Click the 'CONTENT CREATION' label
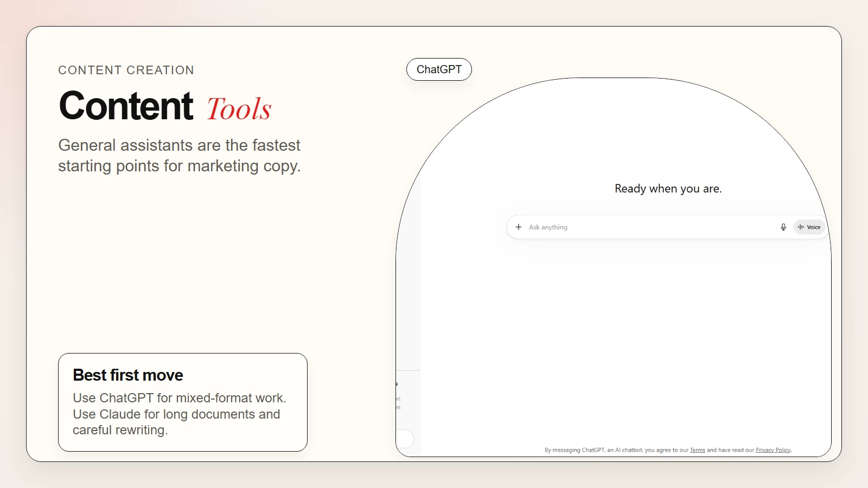 pos(126,70)
